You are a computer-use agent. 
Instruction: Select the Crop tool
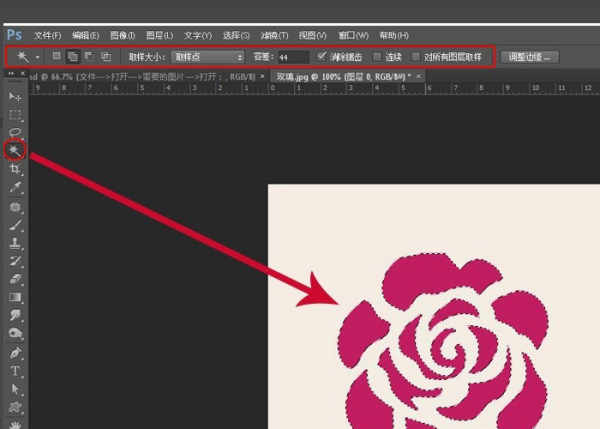coord(15,169)
